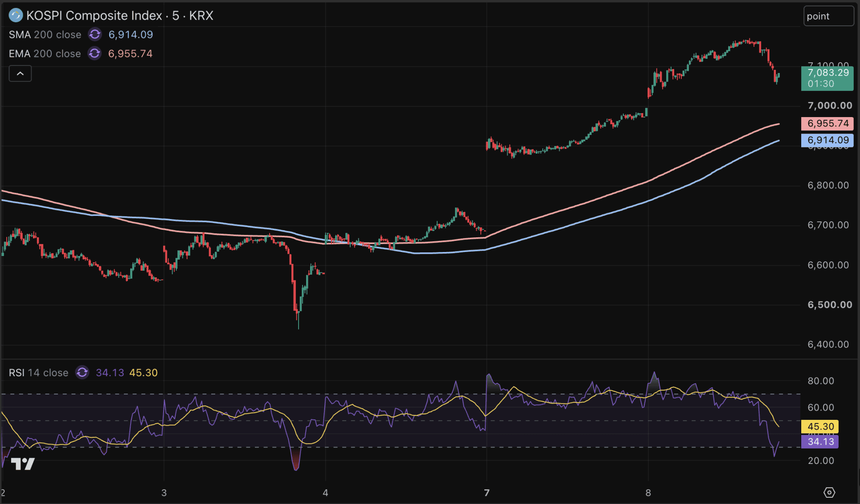Click the 6,800.00 price axis label
The width and height of the screenshot is (860, 504).
tap(828, 185)
